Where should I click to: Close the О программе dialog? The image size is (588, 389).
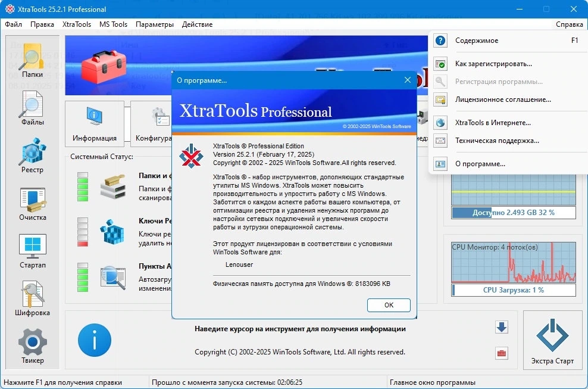click(x=408, y=80)
